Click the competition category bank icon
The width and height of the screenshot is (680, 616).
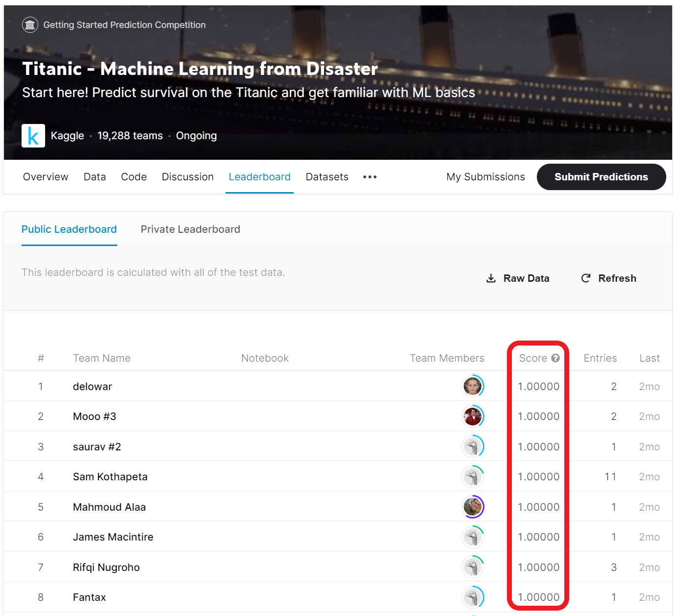pyautogui.click(x=30, y=25)
